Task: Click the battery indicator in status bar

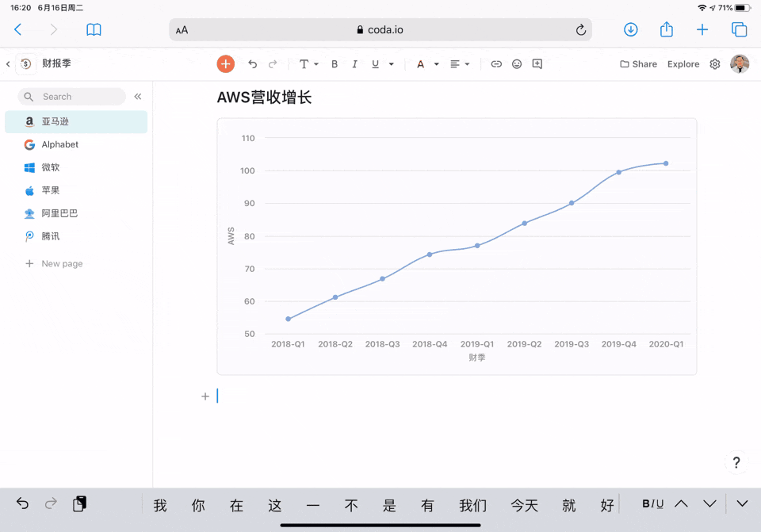Action: (x=743, y=8)
